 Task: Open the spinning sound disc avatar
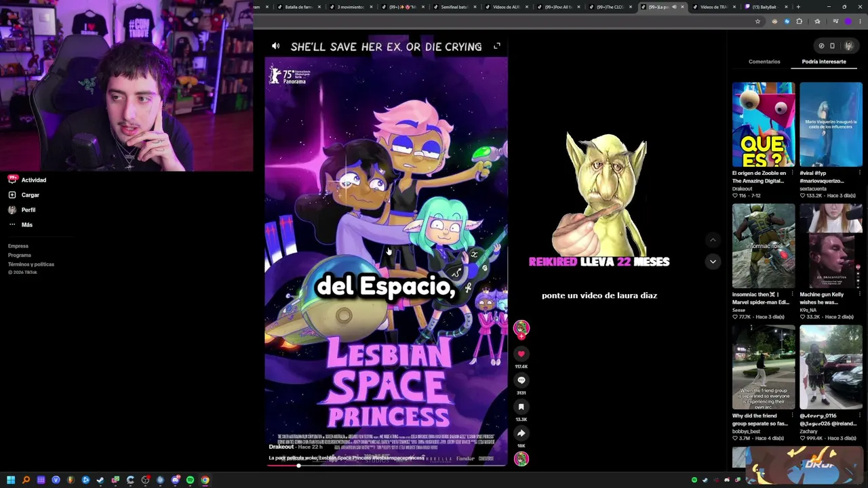(521, 459)
